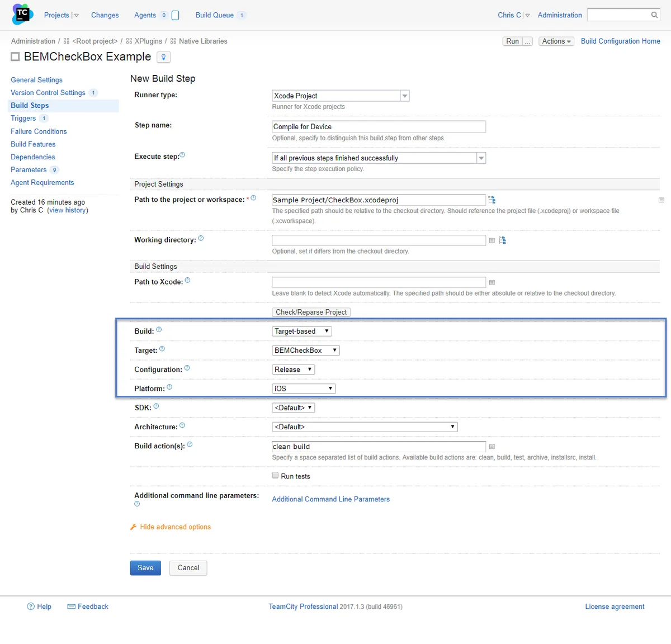Open the Build Queue page

[215, 15]
